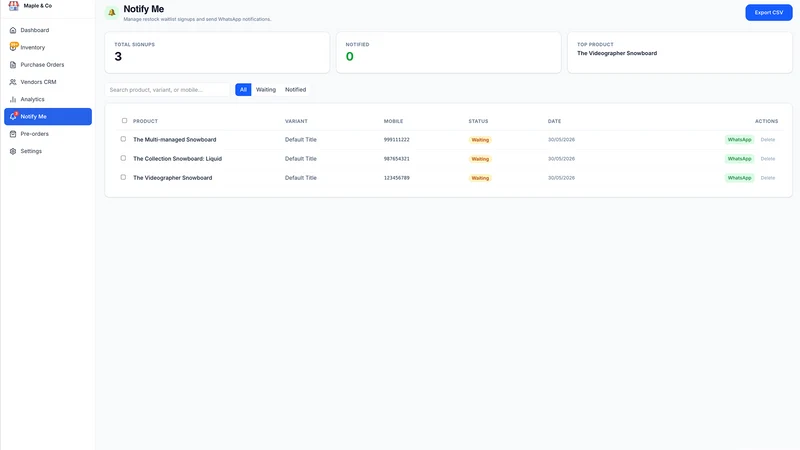The width and height of the screenshot is (800, 450).
Task: Click the Dashboard home icon in sidebar
Action: [x=13, y=30]
